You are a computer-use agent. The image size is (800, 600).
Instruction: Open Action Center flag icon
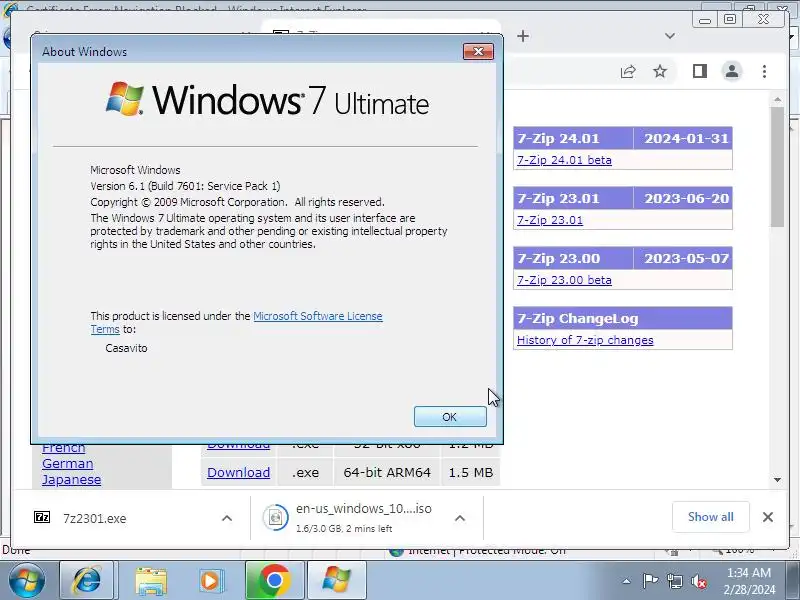[x=649, y=581]
